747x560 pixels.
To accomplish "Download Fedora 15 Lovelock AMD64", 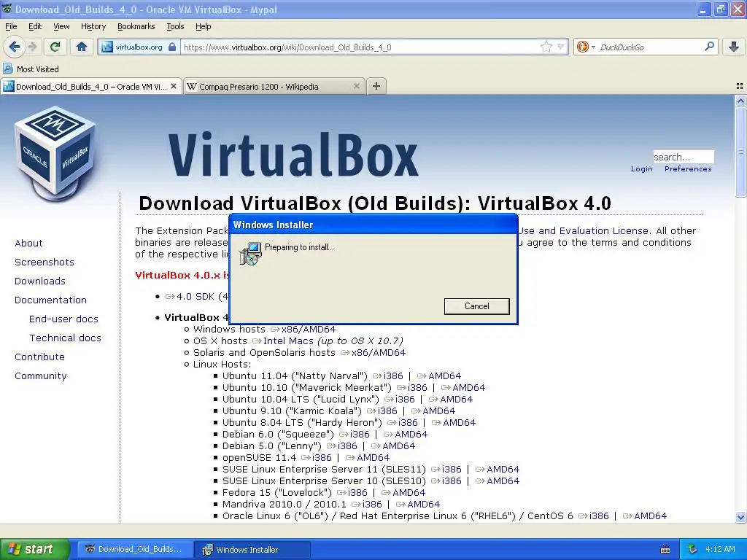I will (x=403, y=493).
